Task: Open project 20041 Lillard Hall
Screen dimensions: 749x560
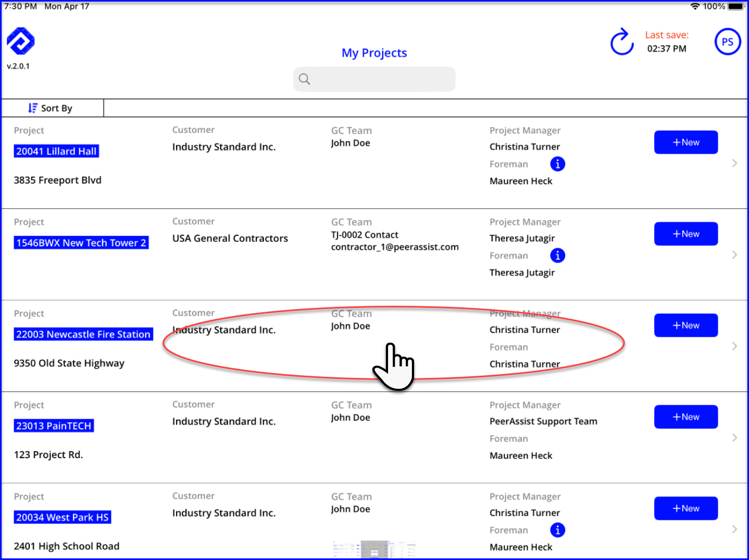Action: [x=56, y=151]
